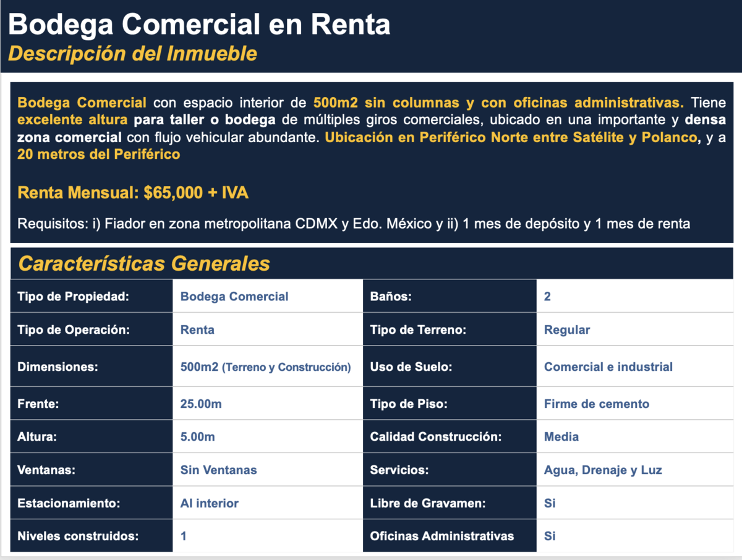Click the '500m2 (Terreno y Construcción)' value
Viewport: 742px width, 560px height.
[x=265, y=367]
